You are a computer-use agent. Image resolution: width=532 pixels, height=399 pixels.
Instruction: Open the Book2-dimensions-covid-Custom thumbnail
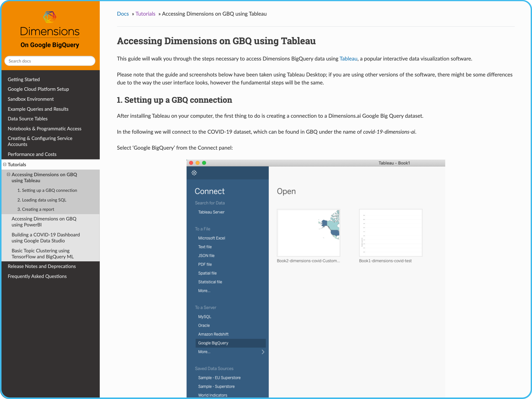[308, 233]
